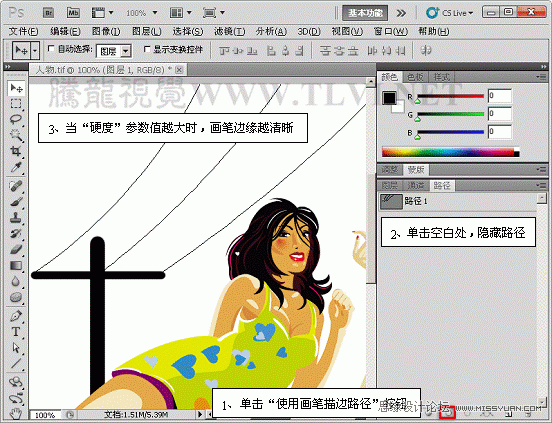Select the Brush tool
Image resolution: width=552 pixels, height=423 pixels.
16,202
